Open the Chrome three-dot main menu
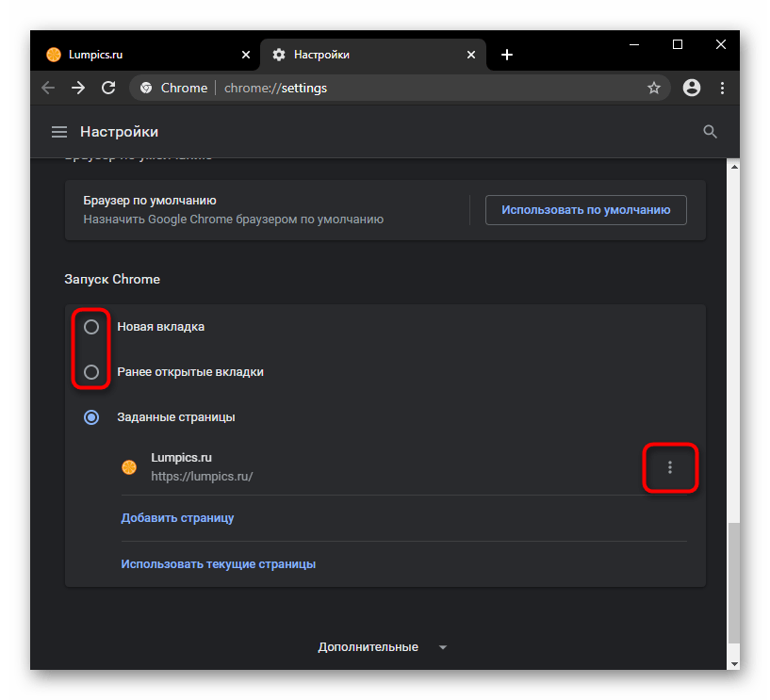Screen dimensions: 770x700 coord(723,88)
